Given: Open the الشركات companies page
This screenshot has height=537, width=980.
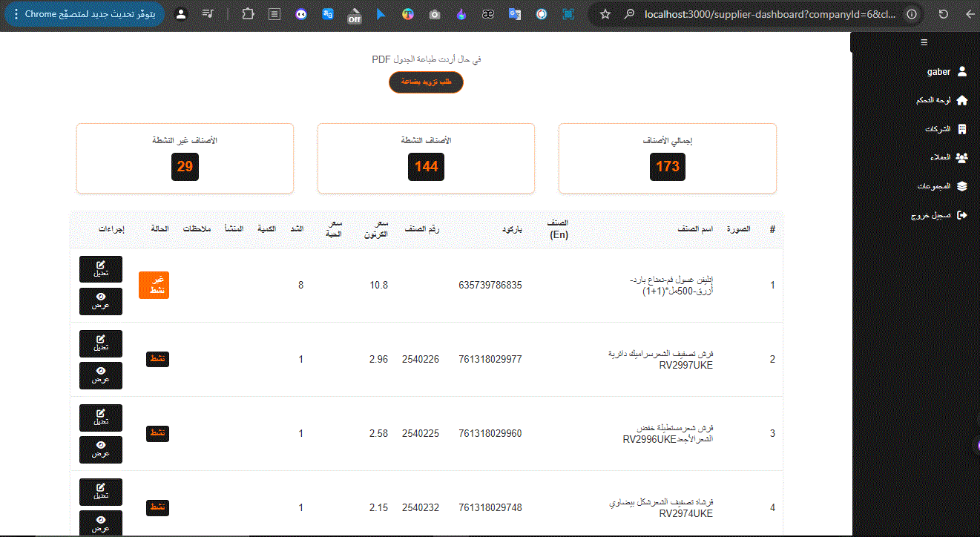Looking at the screenshot, I should point(945,129).
